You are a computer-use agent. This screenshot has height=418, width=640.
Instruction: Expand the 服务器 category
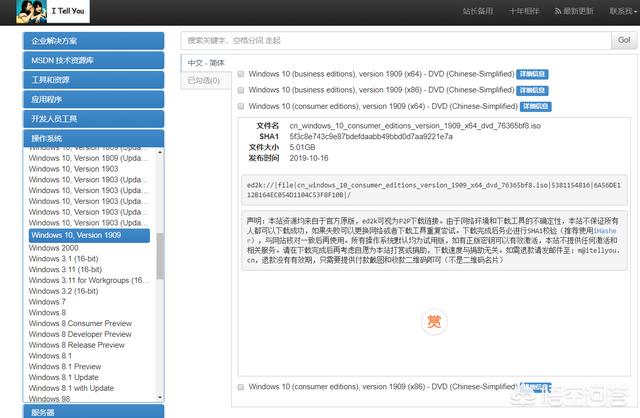(x=93, y=411)
